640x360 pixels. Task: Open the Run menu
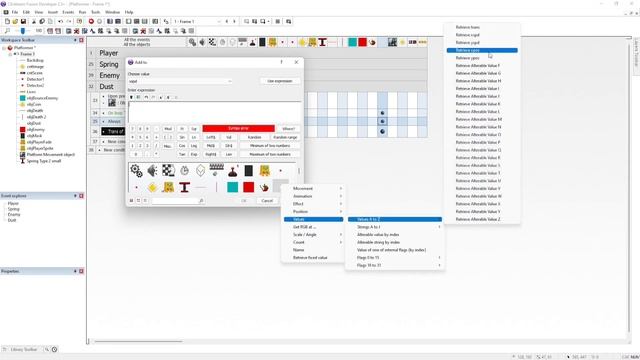pyautogui.click(x=82, y=12)
